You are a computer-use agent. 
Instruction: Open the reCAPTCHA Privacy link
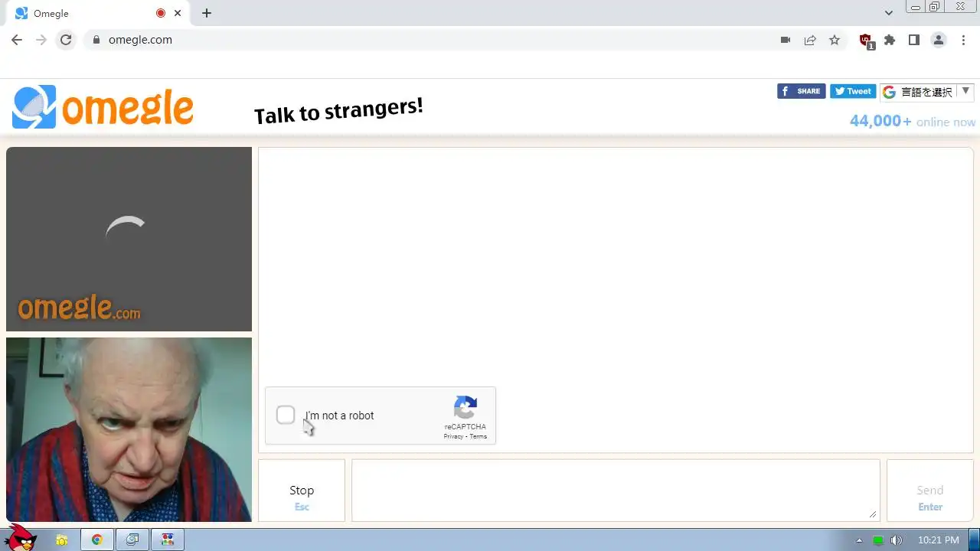453,436
